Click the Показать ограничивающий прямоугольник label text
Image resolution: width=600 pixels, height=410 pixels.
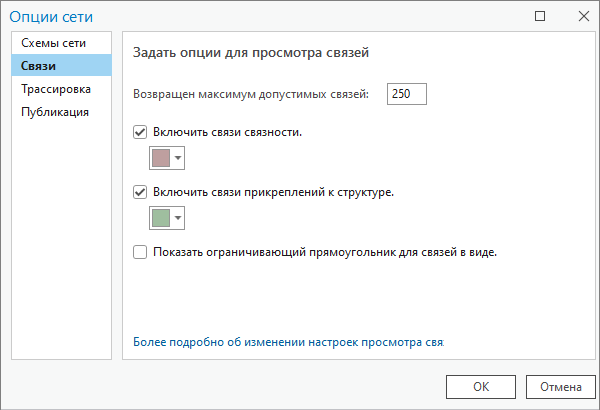(325, 252)
